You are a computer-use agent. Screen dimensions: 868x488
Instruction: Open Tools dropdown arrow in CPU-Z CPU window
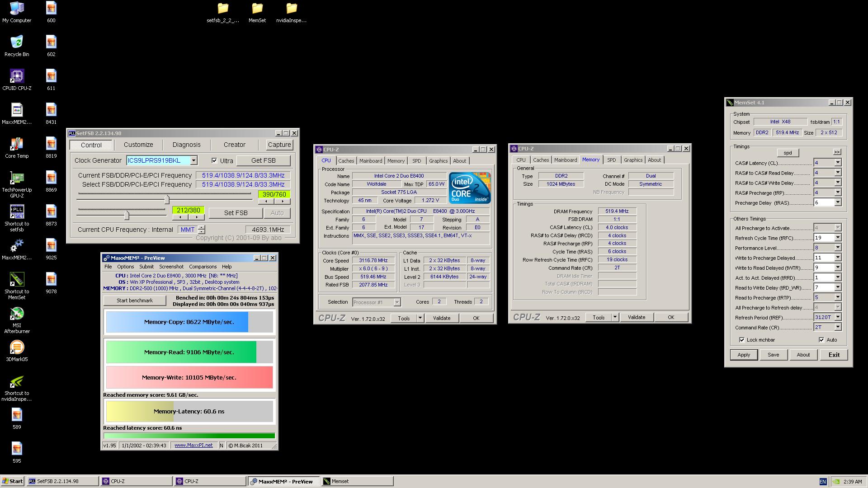[420, 318]
